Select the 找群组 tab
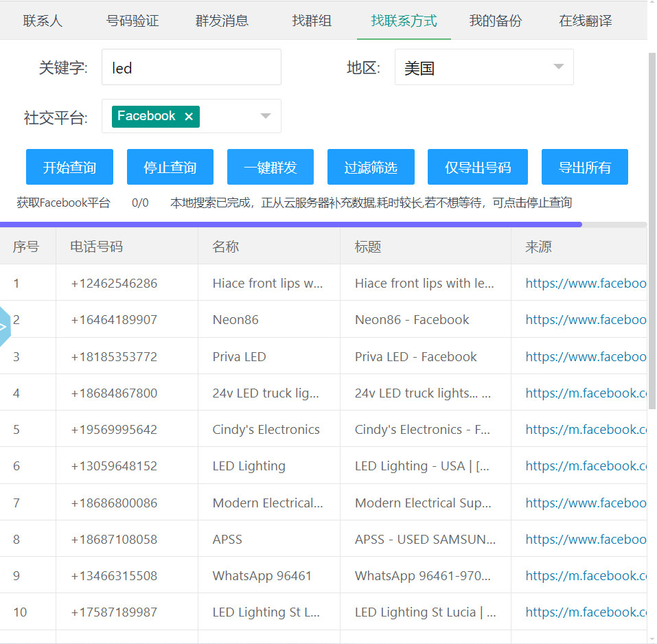The width and height of the screenshot is (657, 644). (x=312, y=21)
